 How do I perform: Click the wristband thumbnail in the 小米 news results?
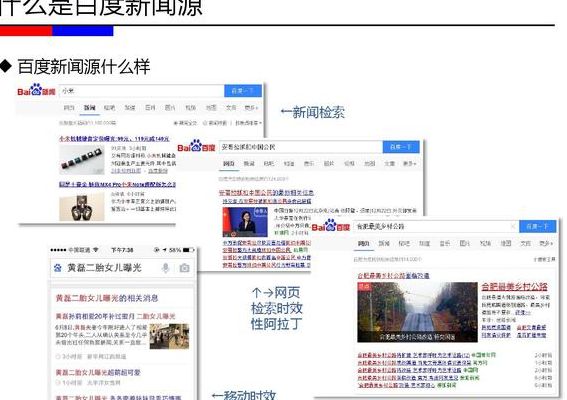82,159
